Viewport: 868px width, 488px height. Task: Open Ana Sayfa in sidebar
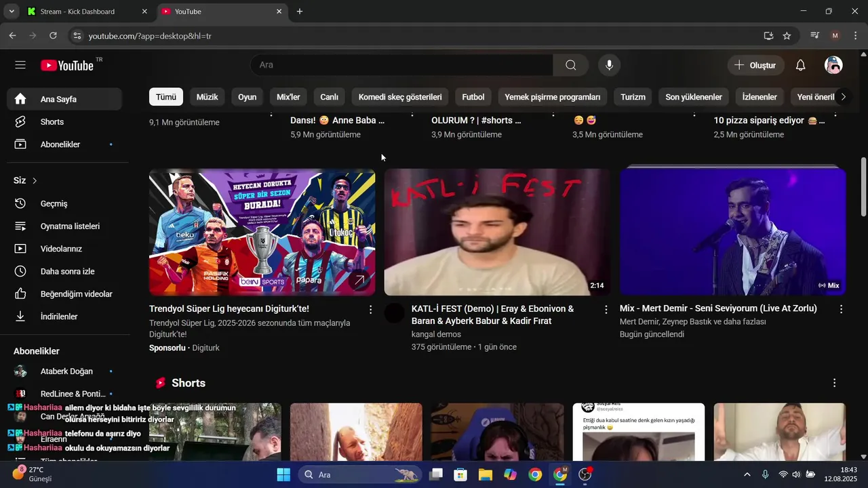[65, 99]
